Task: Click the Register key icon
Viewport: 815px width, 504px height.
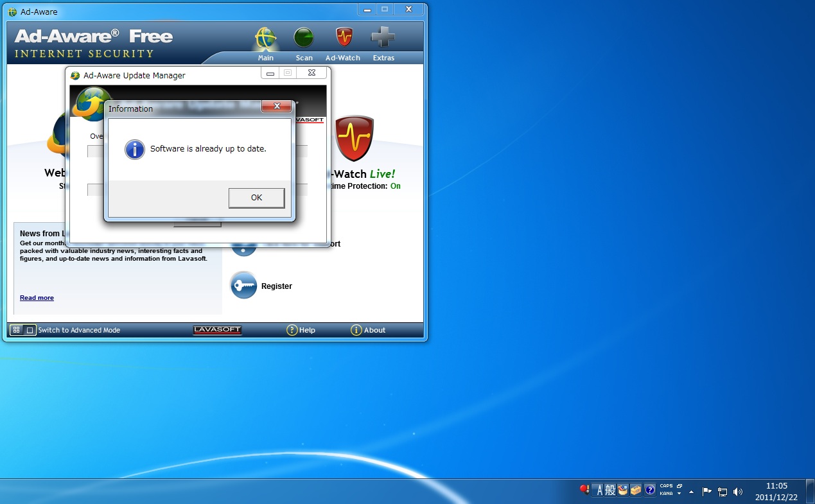Action: point(243,286)
